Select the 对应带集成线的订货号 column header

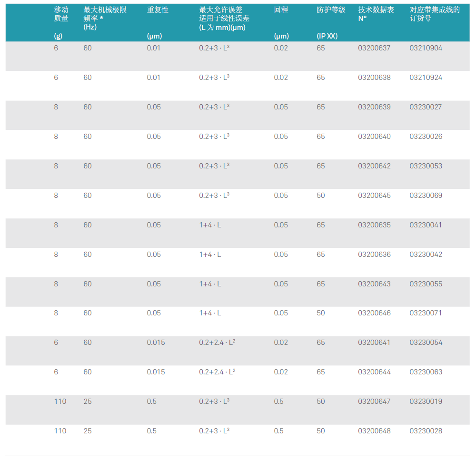(x=435, y=14)
